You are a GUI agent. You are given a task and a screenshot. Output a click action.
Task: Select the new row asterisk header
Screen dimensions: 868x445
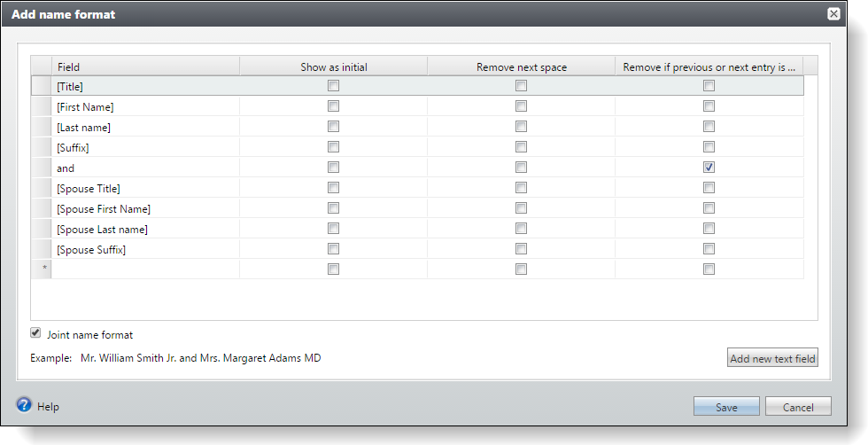point(41,269)
